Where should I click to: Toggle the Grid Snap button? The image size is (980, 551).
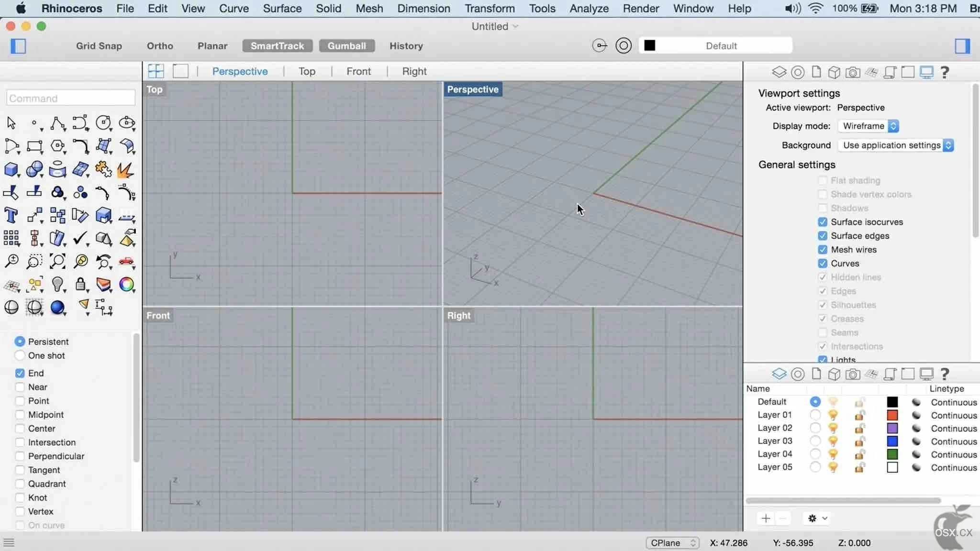click(x=99, y=46)
